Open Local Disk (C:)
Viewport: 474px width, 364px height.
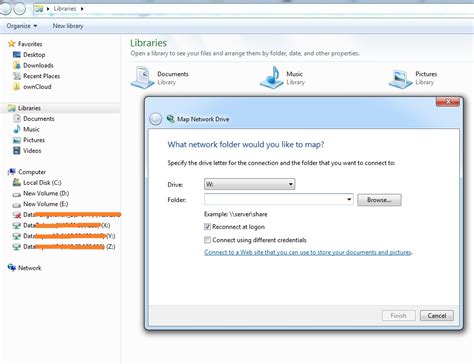pyautogui.click(x=42, y=183)
